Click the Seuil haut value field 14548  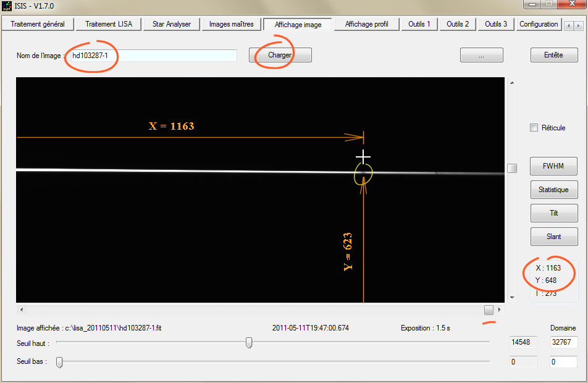[523, 342]
